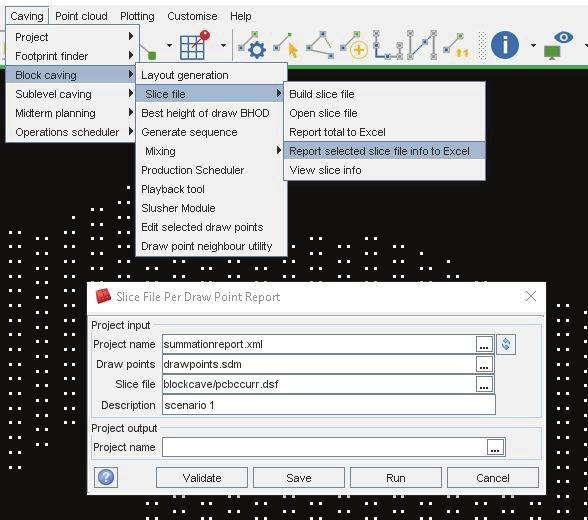Click the Run button
Image resolution: width=588 pixels, height=520 pixels.
[396, 478]
